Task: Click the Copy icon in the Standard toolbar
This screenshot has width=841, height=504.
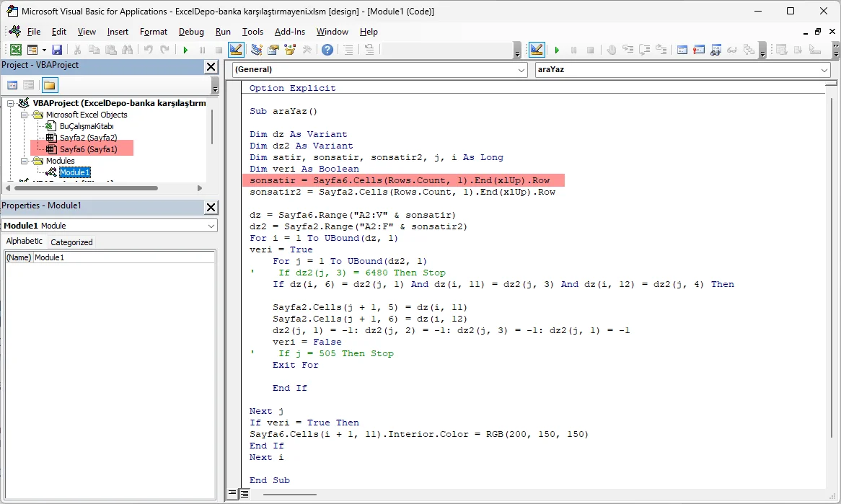Action: click(x=94, y=50)
